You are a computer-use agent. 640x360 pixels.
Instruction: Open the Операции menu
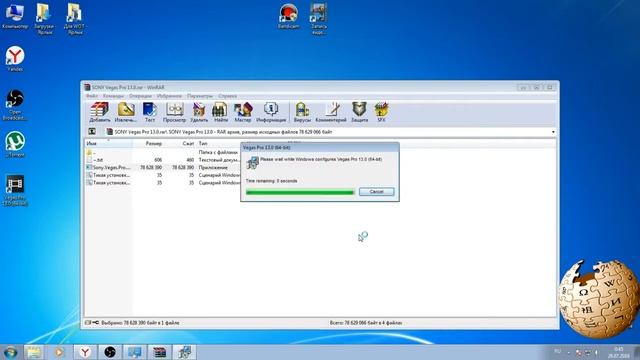140,96
